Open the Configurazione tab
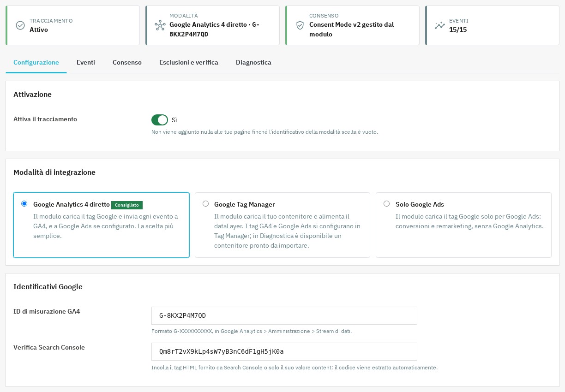565x392 pixels. [x=36, y=62]
